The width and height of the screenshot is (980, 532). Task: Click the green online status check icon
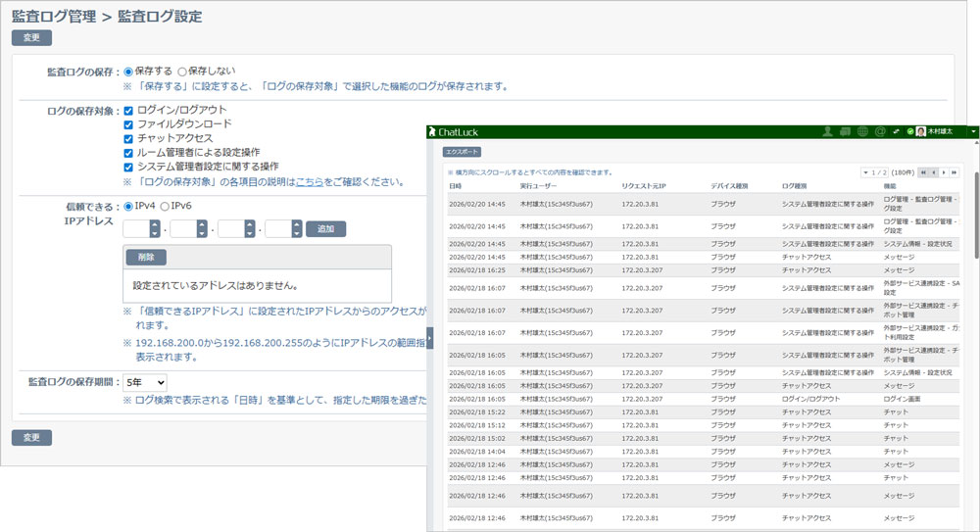click(x=910, y=132)
